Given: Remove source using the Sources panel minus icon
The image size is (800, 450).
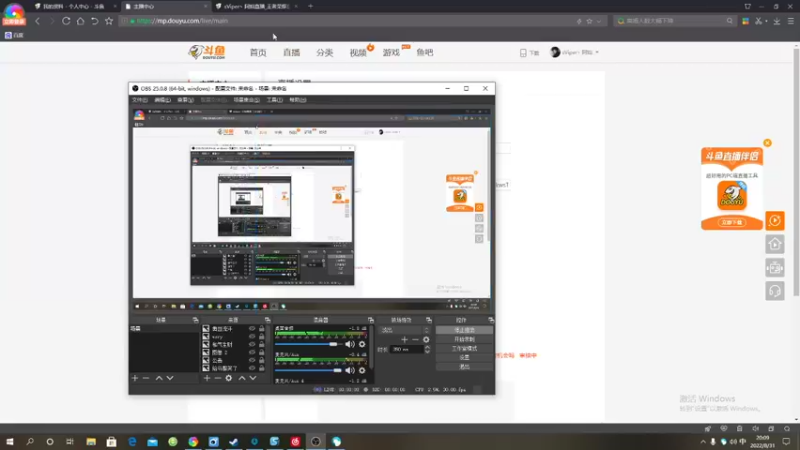Looking at the screenshot, I should tap(218, 378).
